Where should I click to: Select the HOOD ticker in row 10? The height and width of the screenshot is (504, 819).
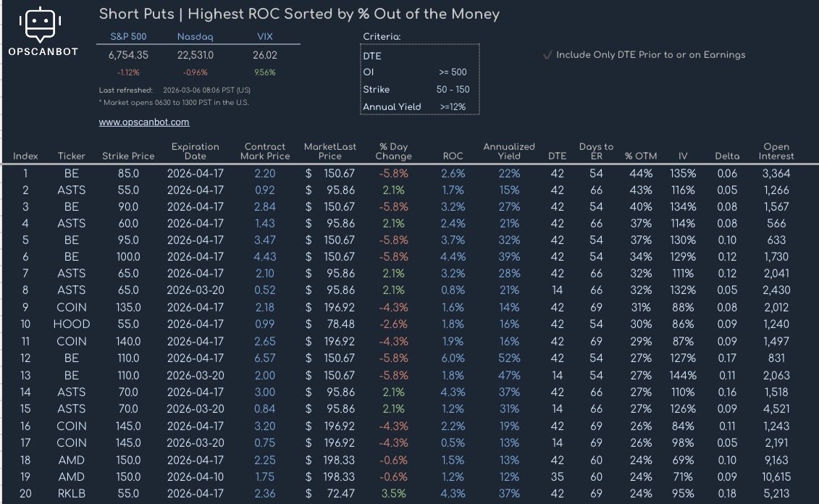(72, 324)
